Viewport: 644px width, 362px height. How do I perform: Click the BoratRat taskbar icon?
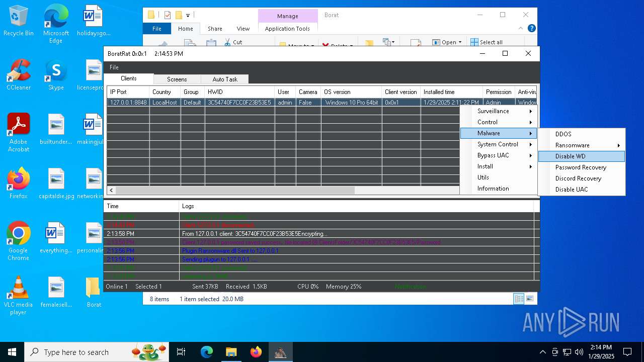[280, 352]
